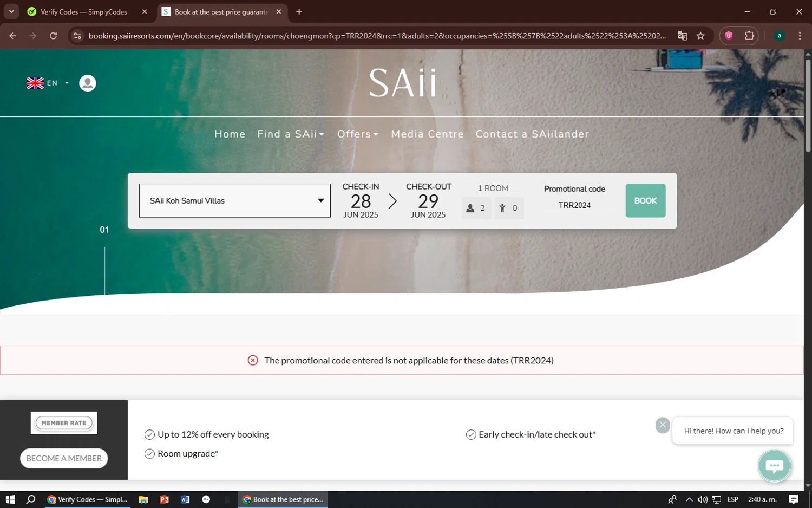Change the check-out date 29 Jun 2025
This screenshot has width=812, height=508.
428,200
